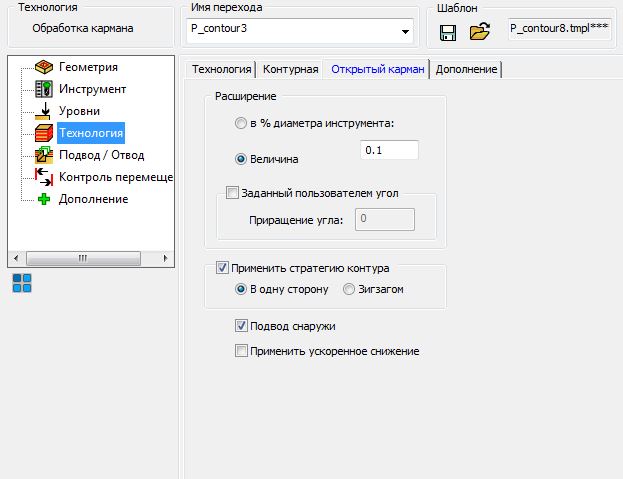Enable the Заданный пользователем угол checkbox
Screen dimensions: 623x479
(x=233, y=194)
